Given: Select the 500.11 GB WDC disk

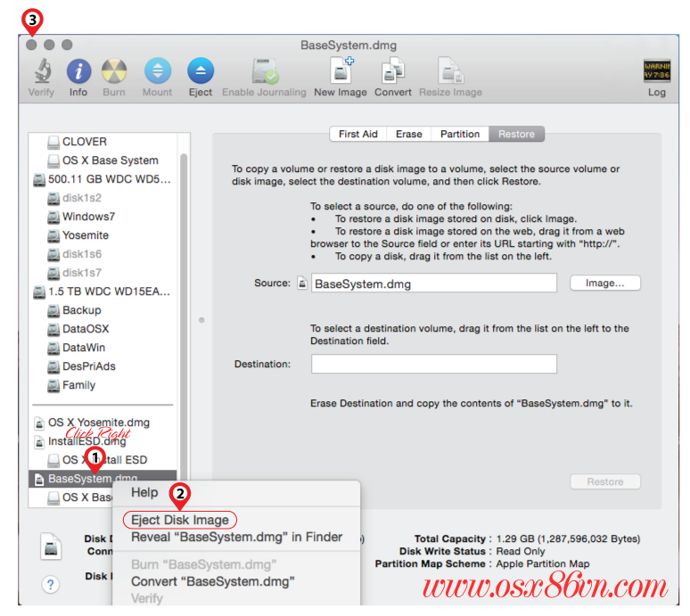Looking at the screenshot, I should [x=103, y=179].
